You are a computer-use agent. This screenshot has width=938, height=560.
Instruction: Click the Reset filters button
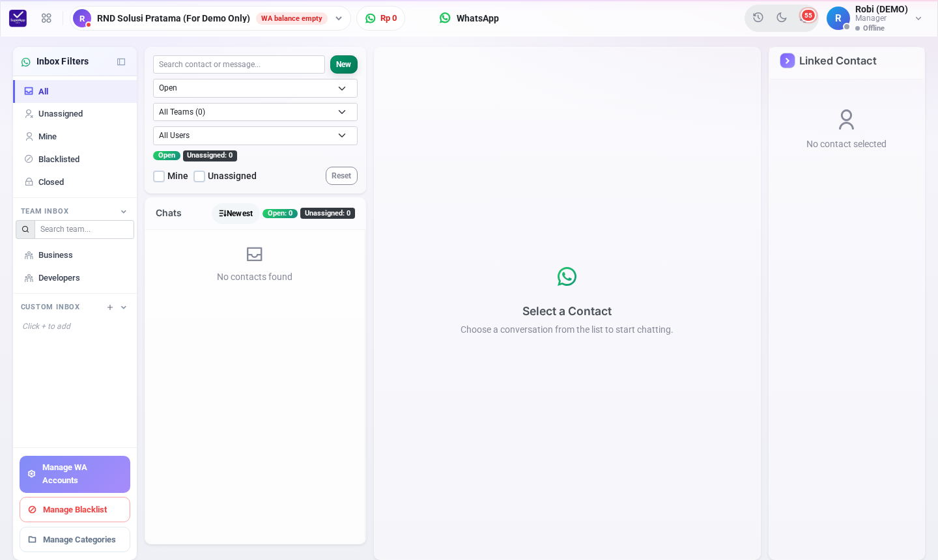tap(341, 176)
